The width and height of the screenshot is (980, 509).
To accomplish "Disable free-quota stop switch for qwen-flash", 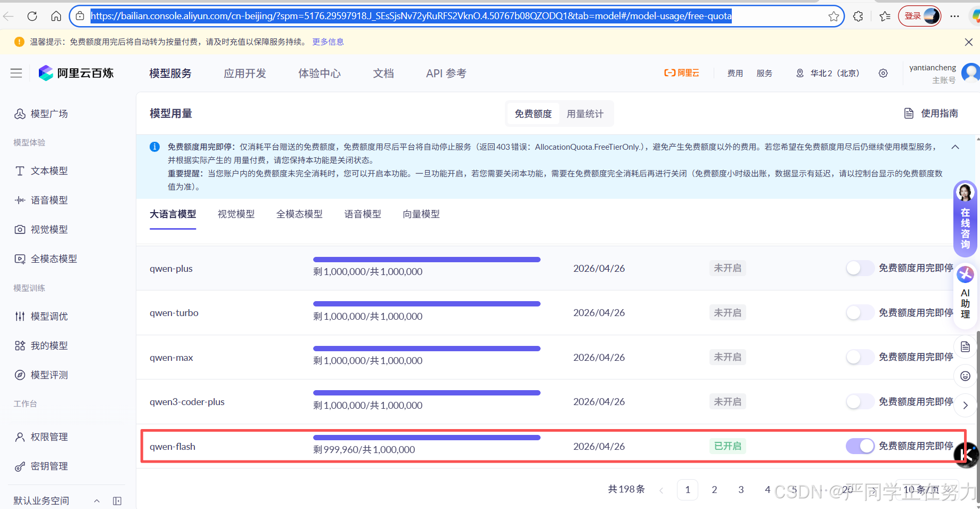I will click(860, 446).
